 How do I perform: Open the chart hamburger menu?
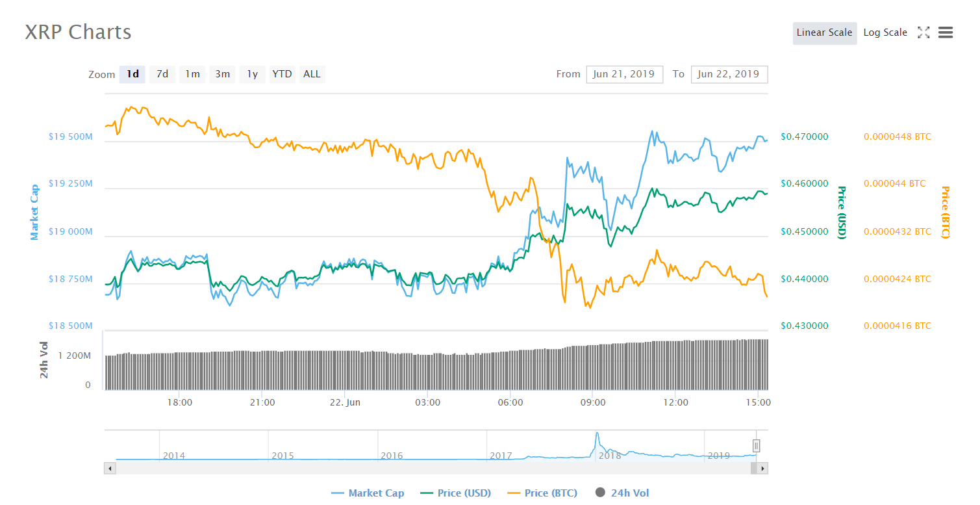[x=946, y=32]
